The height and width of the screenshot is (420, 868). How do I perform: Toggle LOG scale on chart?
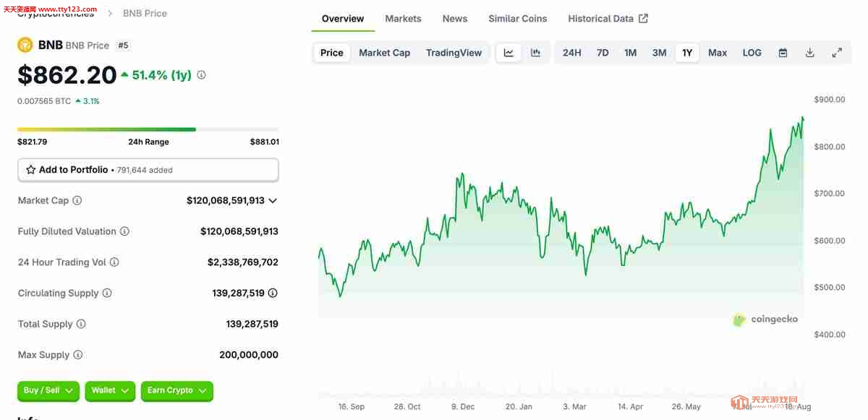coord(752,53)
